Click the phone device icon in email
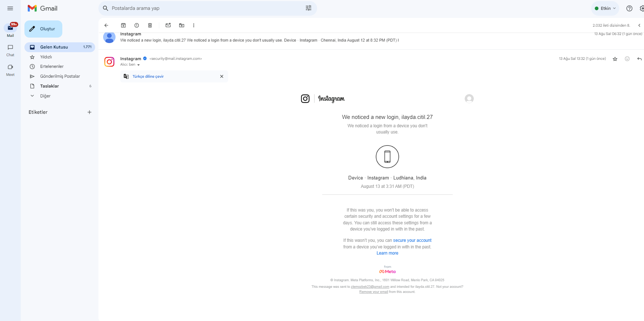 (387, 157)
